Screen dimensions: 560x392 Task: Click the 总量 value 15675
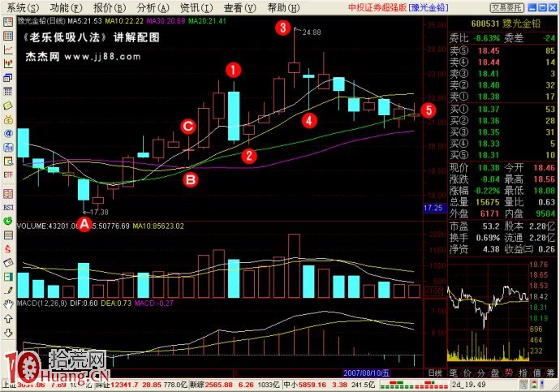[487, 202]
